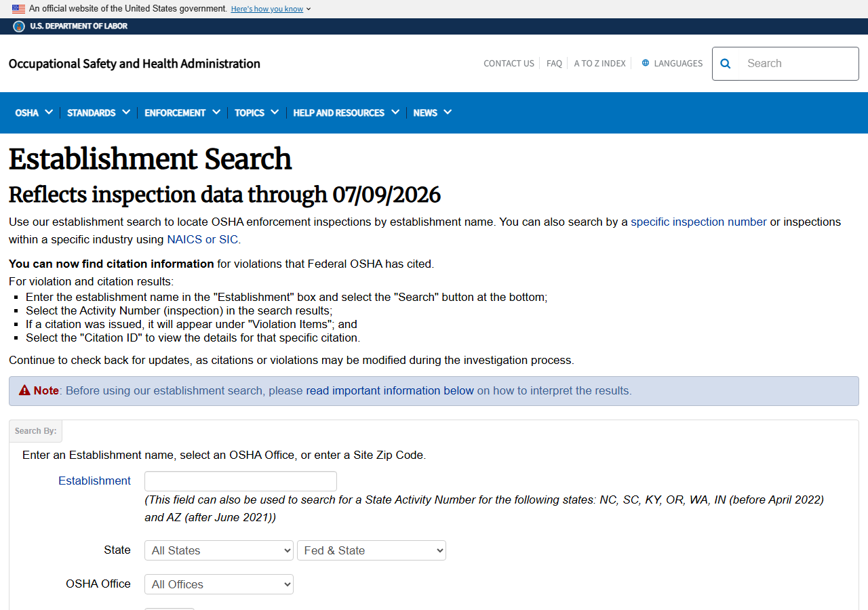Click the chevron next to News

(448, 113)
